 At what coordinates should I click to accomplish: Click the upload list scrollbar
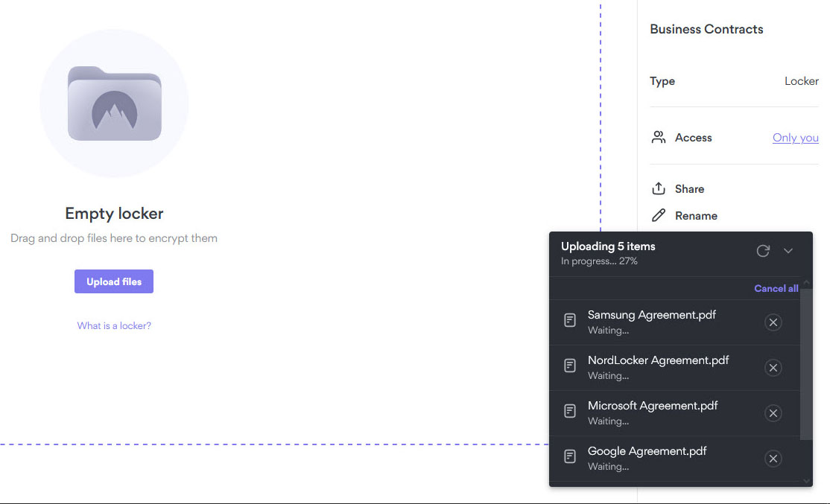[805, 365]
